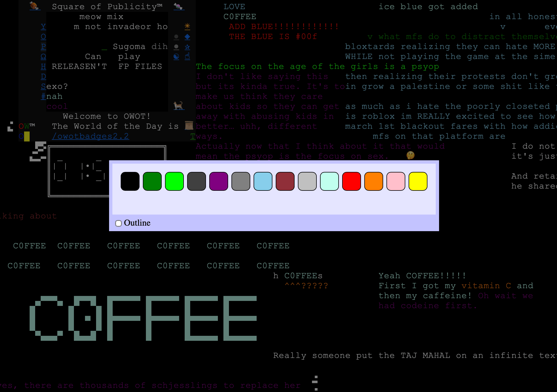Click the meat-on-bone emoji link
Screen dimensions: 557x392
click(x=34, y=6)
